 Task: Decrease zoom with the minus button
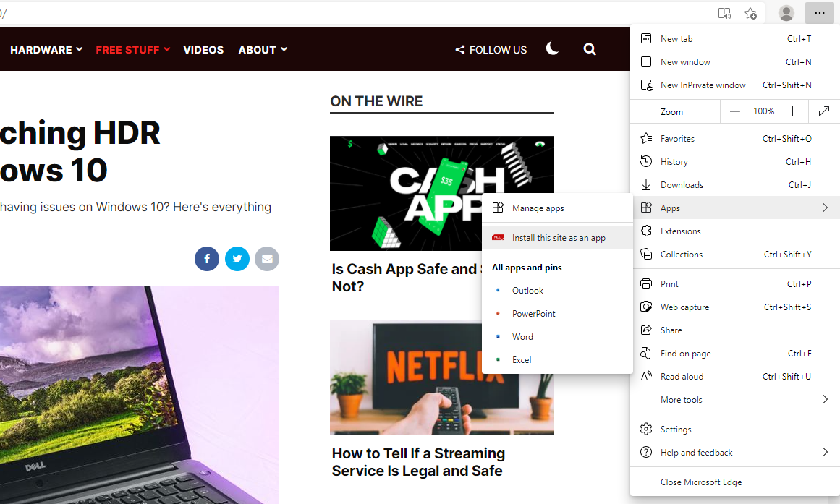click(735, 111)
